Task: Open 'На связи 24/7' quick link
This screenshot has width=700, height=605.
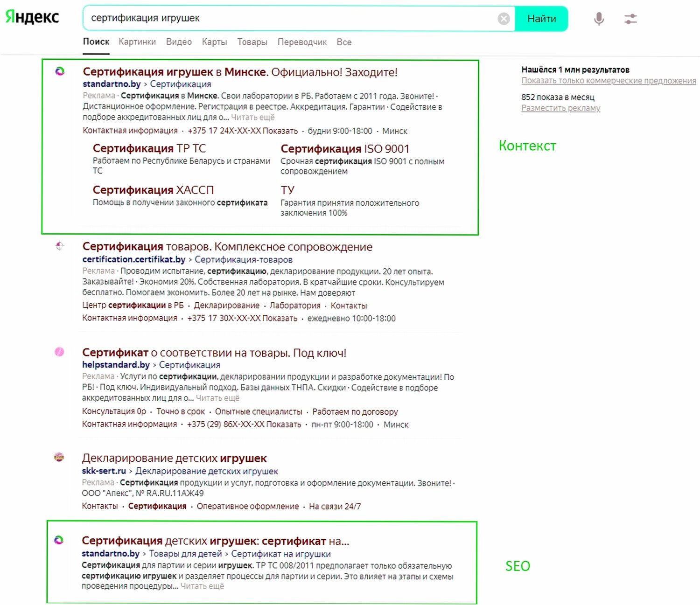Action: click(x=335, y=506)
